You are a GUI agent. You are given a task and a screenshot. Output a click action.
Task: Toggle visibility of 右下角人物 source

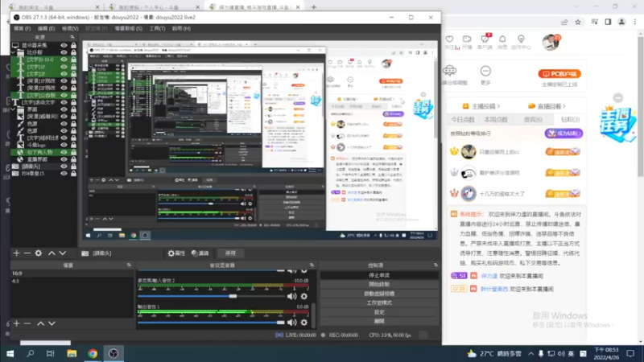click(x=64, y=152)
